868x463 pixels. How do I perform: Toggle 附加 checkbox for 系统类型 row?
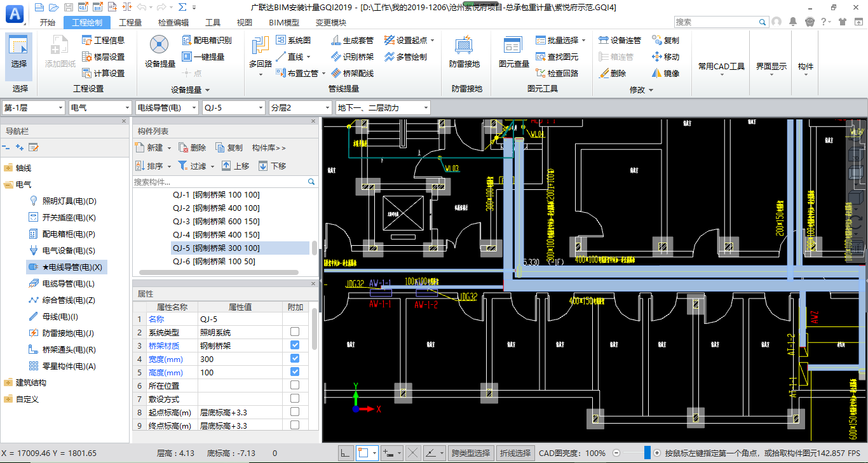(x=295, y=332)
